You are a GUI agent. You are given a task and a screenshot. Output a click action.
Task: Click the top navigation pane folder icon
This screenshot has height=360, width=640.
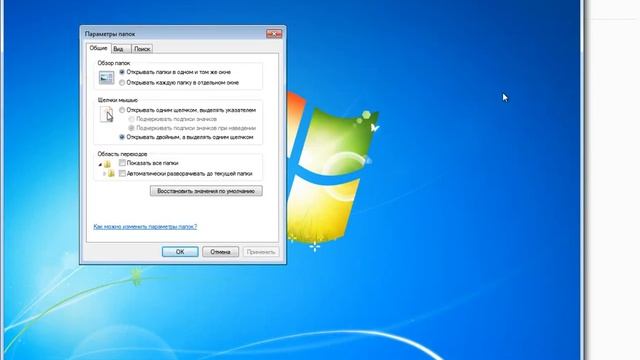click(107, 164)
